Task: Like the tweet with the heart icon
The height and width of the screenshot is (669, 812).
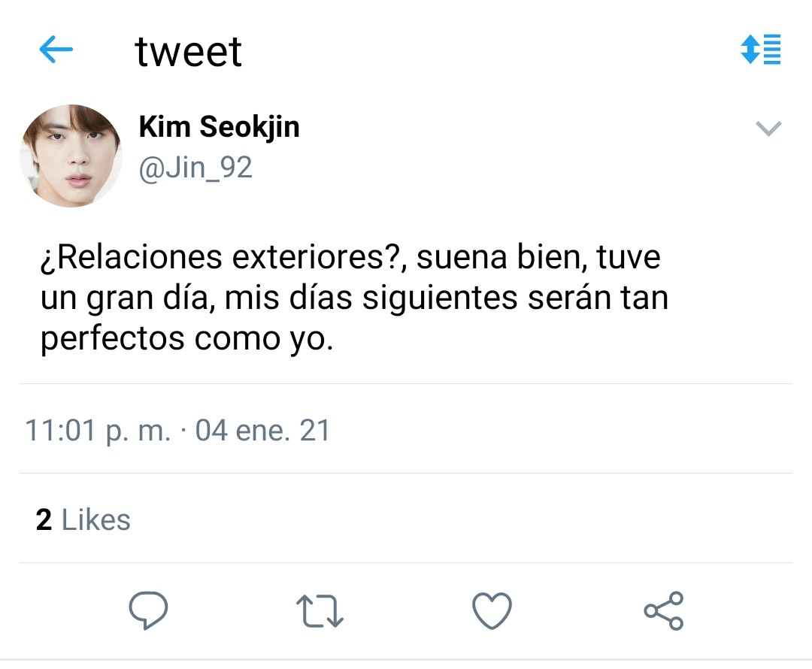Action: point(492,610)
